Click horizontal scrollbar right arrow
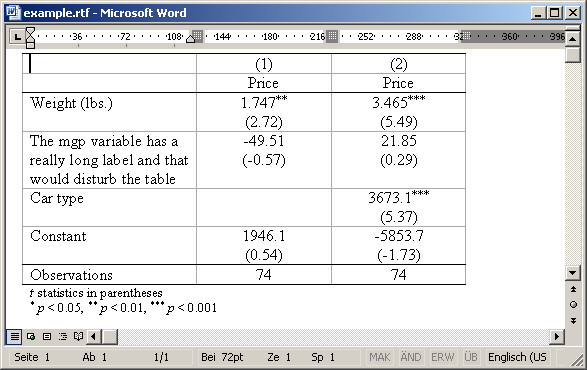Image resolution: width=587 pixels, height=370 pixels. (557, 337)
